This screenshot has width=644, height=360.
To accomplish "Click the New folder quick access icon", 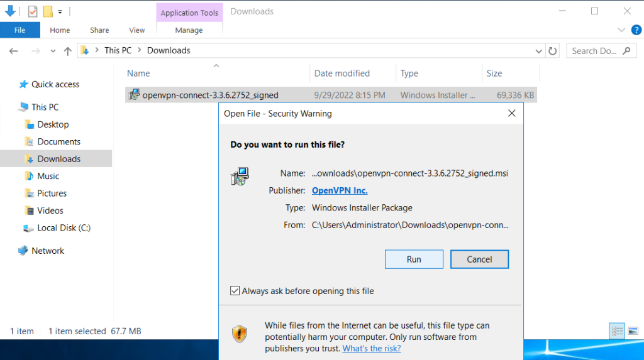I will 48,11.
